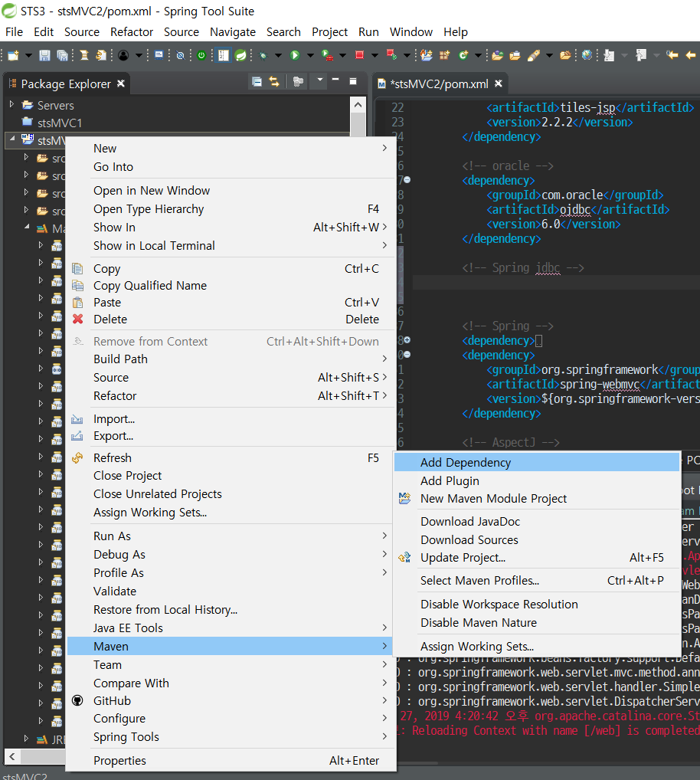Open the dropdown arrow next to Run icon
The width and height of the screenshot is (700, 780).
tap(310, 55)
